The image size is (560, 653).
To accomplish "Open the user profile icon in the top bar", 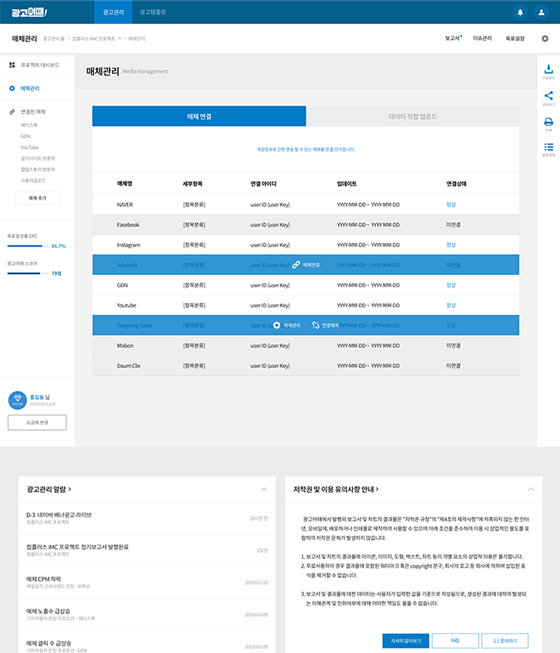I will pyautogui.click(x=541, y=12).
